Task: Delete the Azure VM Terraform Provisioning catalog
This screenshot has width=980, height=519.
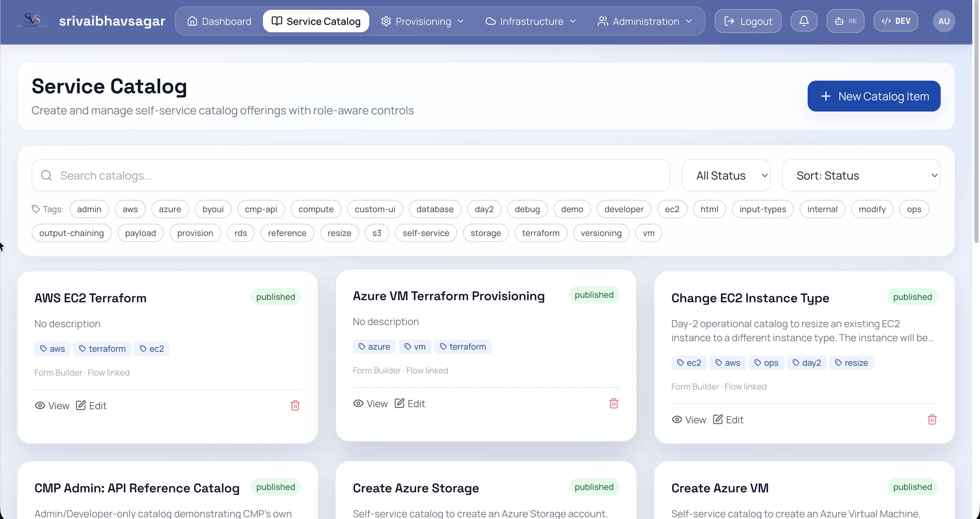Action: (614, 403)
